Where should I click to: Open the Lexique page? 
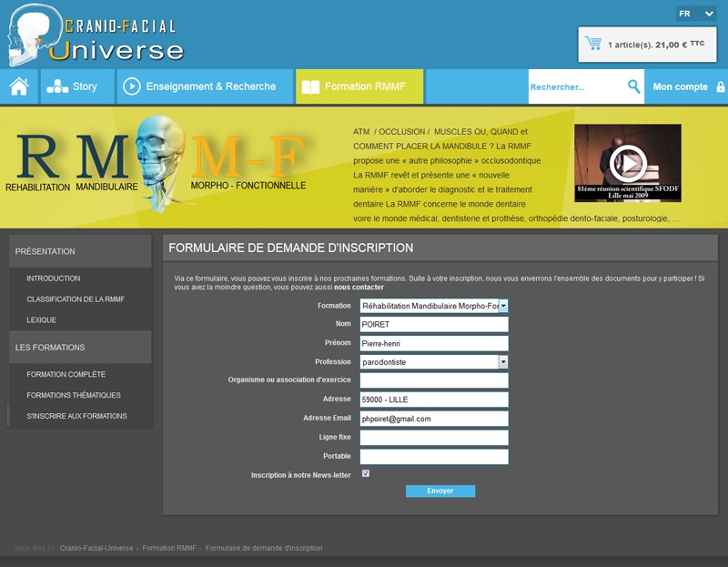[x=41, y=320]
